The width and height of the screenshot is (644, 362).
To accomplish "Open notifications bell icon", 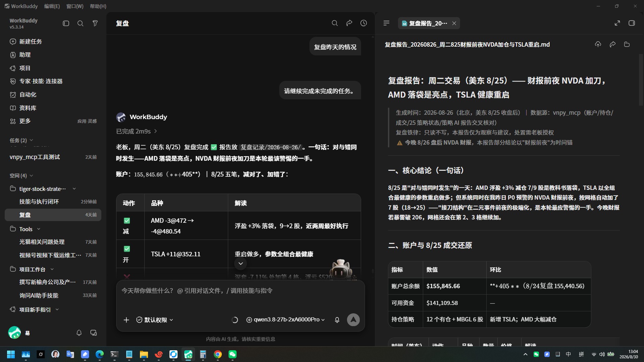I will (79, 333).
